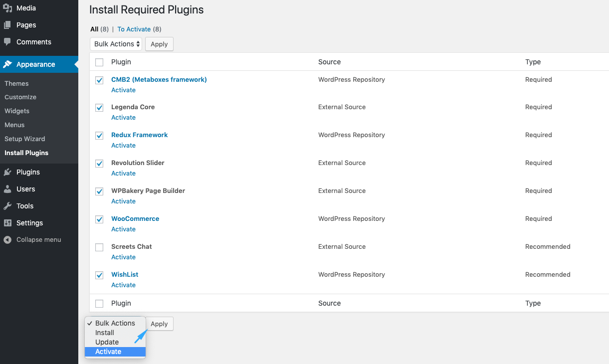Viewport: 609px width, 364px height.
Task: Click the Tools wrench icon
Action: coord(7,206)
